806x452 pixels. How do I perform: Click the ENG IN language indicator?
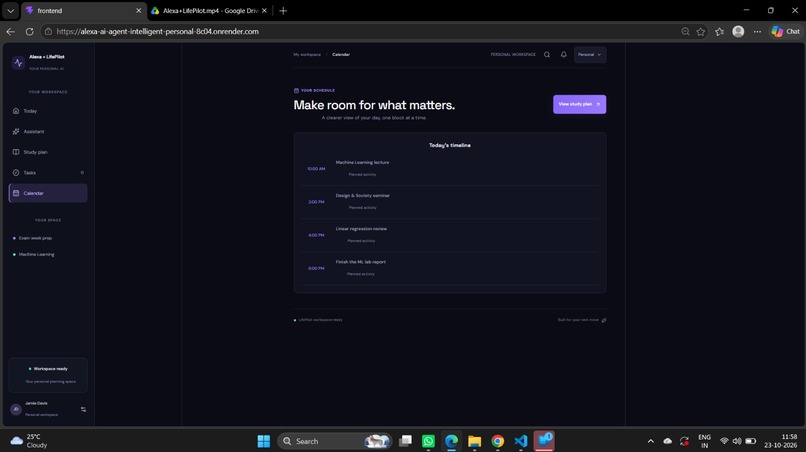click(x=705, y=441)
